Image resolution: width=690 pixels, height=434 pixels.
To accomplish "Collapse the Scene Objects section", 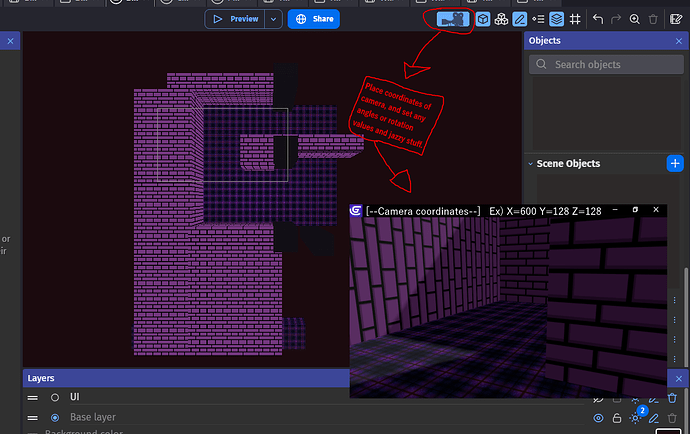I will [x=530, y=163].
